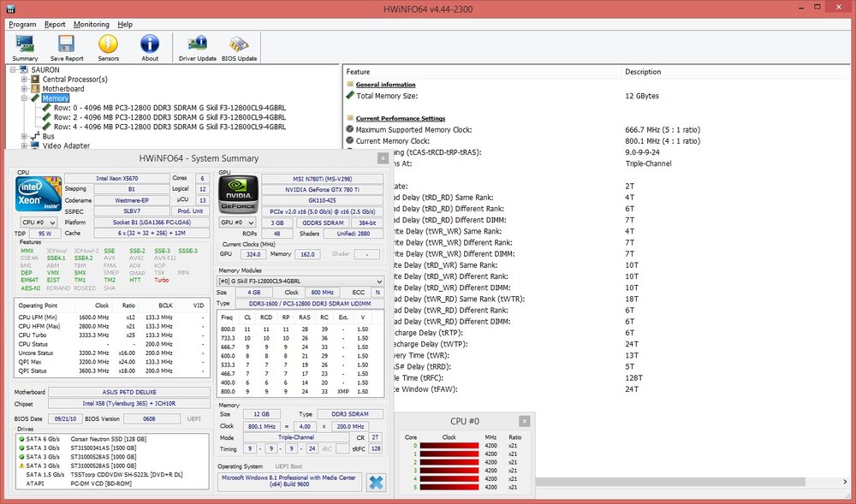The height and width of the screenshot is (504, 856).
Task: Click the Intel Xeon X5670 CPU name field
Action: 116,178
